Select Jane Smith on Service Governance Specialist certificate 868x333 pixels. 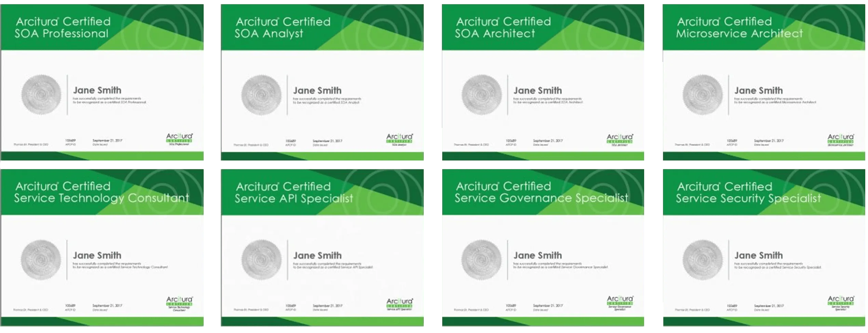pyautogui.click(x=538, y=255)
